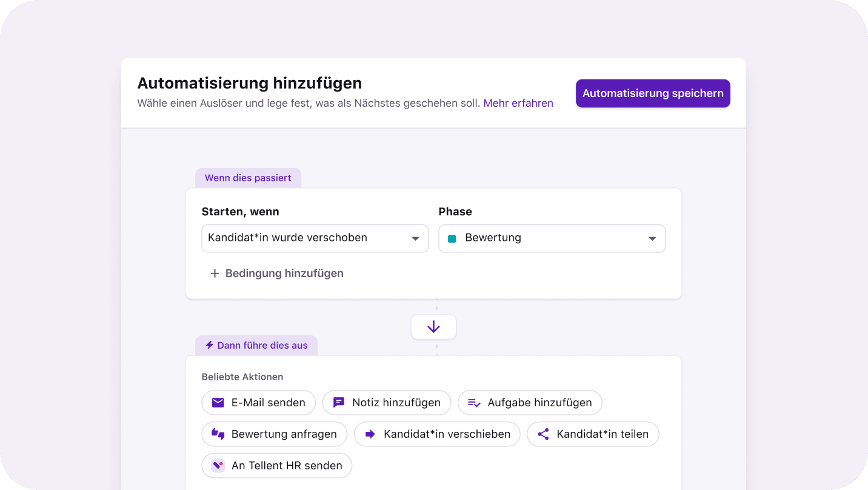Click the Tellent logo on An Tellent HR senden
The height and width of the screenshot is (490, 868).
coord(218,465)
